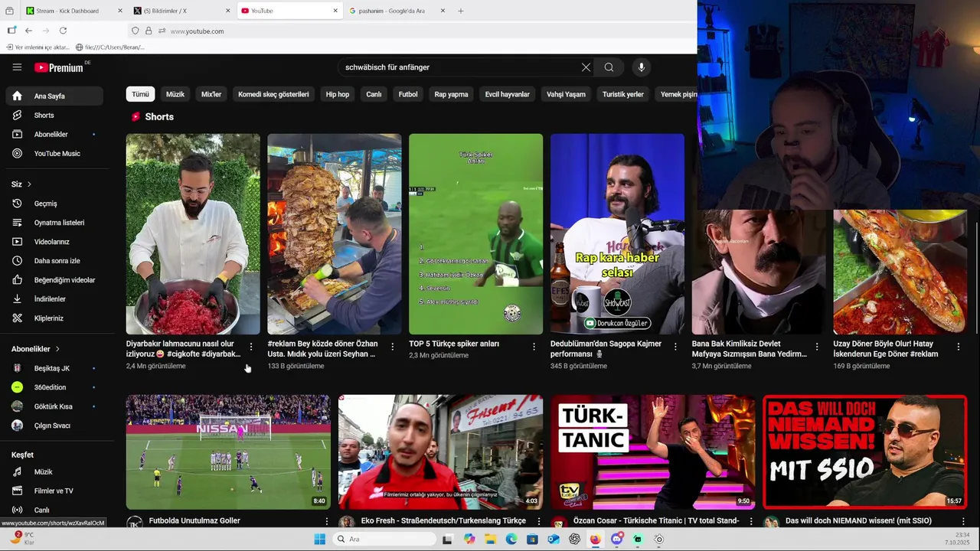Select the Mix'ler filter chip
980x551 pixels.
tap(211, 94)
